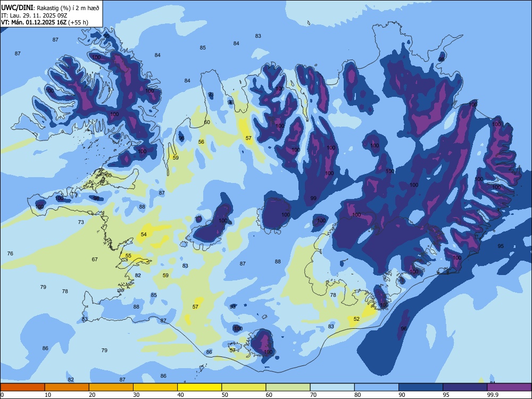The width and height of the screenshot is (532, 399).
Task: Click the '90' legend tick label
Action: (x=402, y=395)
